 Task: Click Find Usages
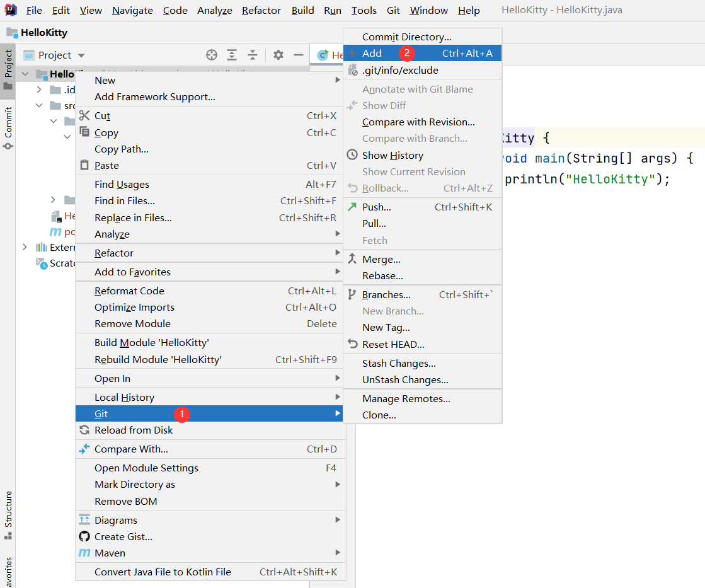coord(210,185)
